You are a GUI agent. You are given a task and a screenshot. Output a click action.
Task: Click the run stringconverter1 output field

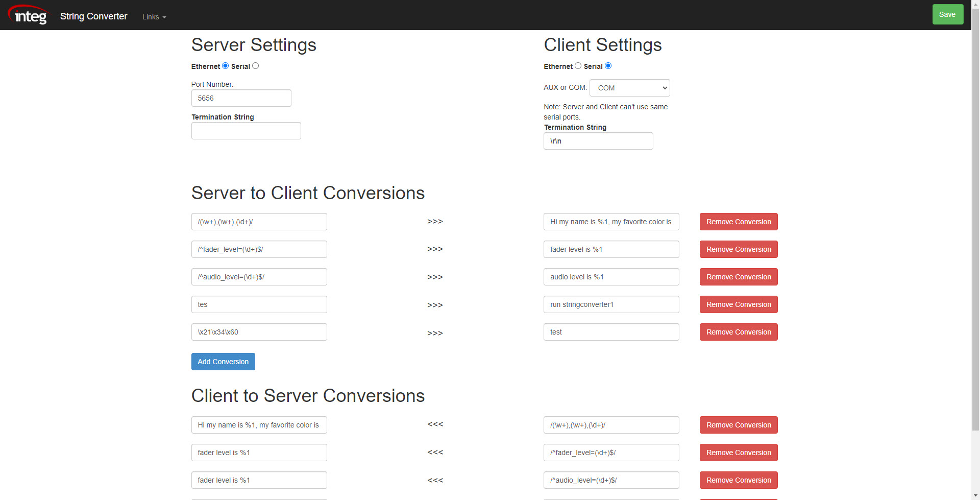611,304
